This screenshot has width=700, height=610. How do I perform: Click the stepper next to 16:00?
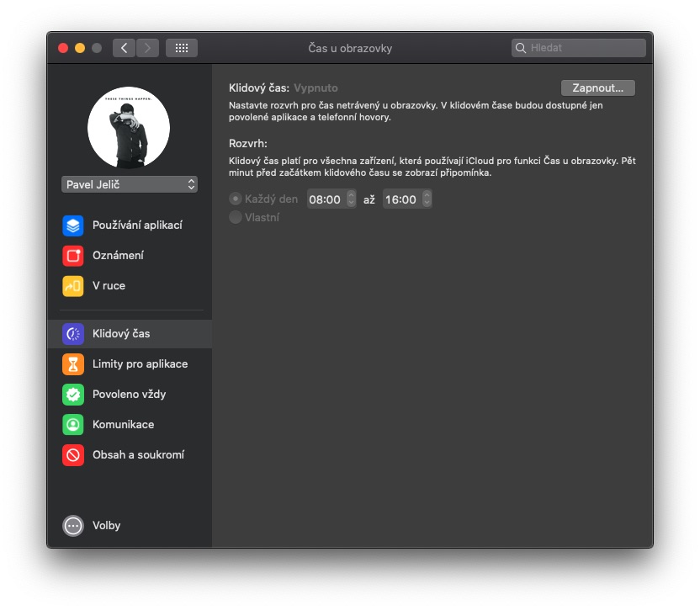pyautogui.click(x=427, y=199)
